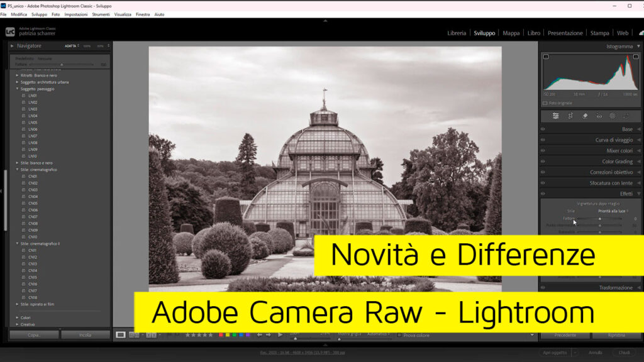Screen dimensions: 644x362
Task: Collapse the Istogramma panel
Action: coord(638,47)
